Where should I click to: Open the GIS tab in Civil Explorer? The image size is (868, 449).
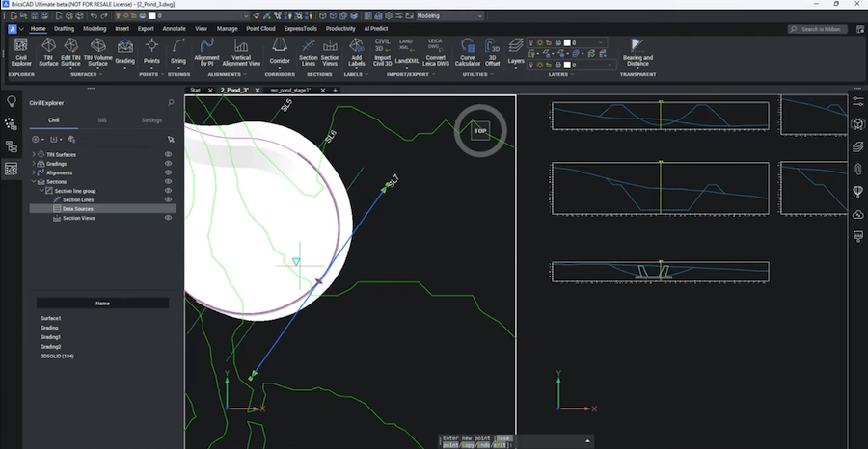(x=102, y=120)
